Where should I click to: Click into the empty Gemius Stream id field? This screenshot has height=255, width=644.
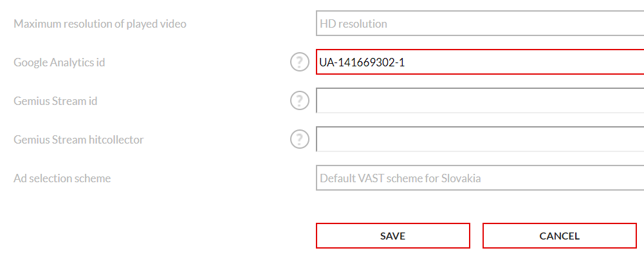tap(480, 100)
